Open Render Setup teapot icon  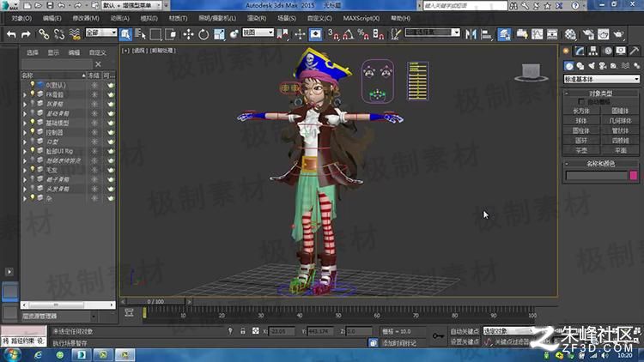(588, 34)
